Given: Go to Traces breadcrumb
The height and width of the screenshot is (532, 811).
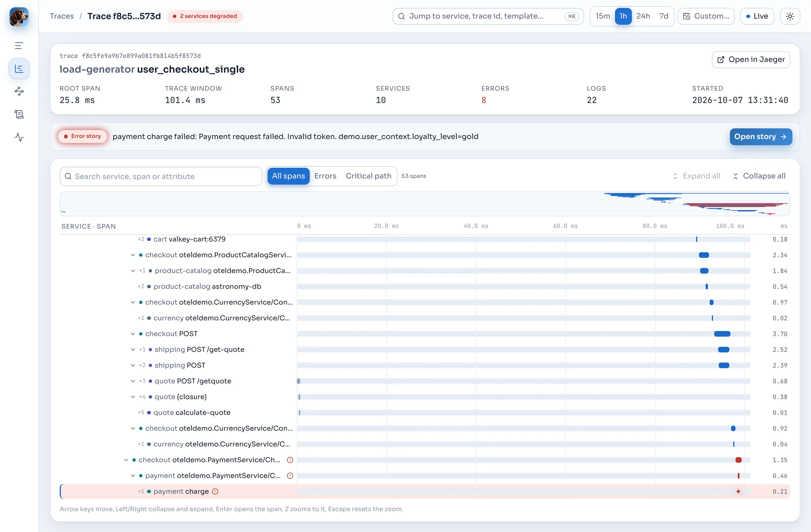Looking at the screenshot, I should click(x=62, y=16).
